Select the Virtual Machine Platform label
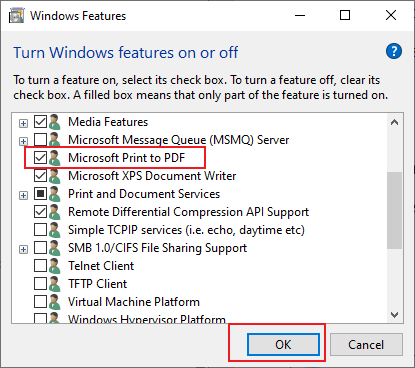This screenshot has width=415, height=368. [134, 302]
